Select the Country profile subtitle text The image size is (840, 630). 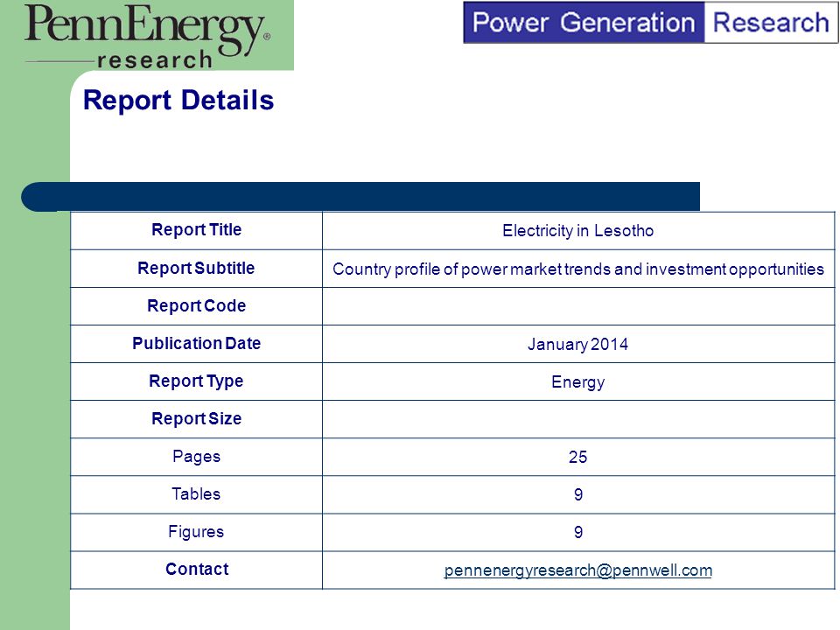[x=578, y=269]
